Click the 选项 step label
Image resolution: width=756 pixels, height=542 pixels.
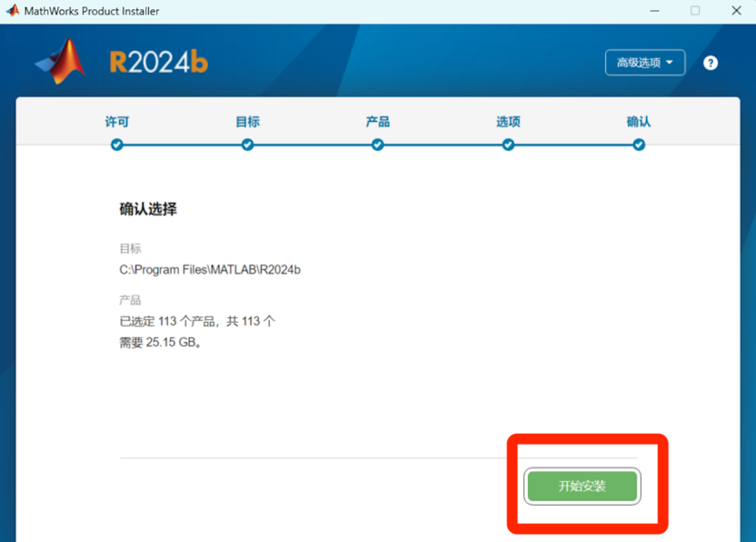(x=508, y=122)
